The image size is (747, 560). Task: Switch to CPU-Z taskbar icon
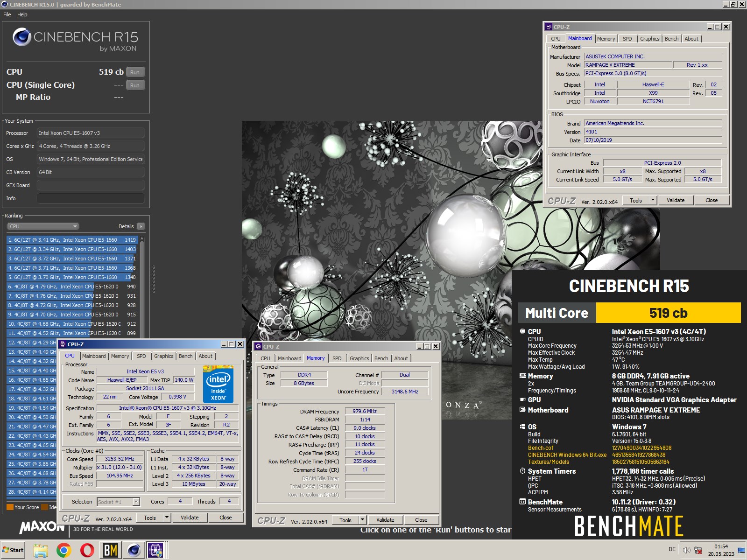click(155, 551)
